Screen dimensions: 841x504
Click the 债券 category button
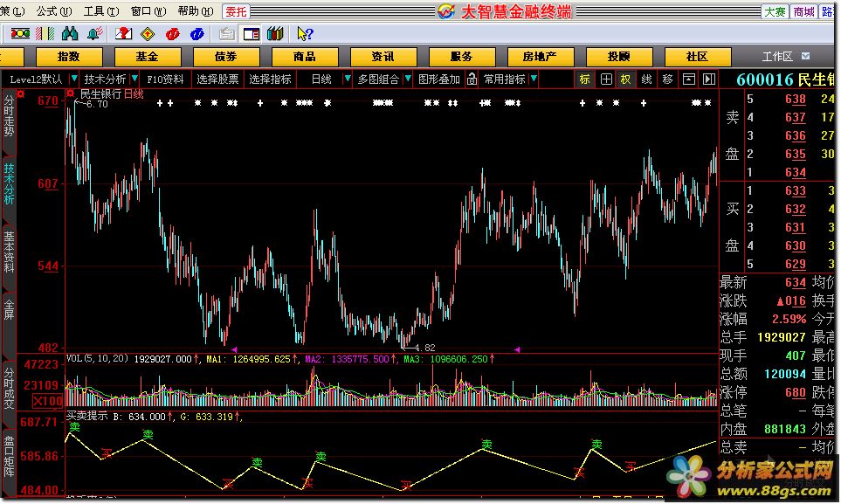226,57
